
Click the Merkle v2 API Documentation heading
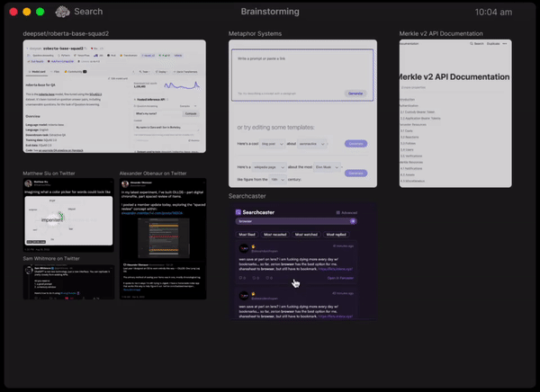coord(454,76)
